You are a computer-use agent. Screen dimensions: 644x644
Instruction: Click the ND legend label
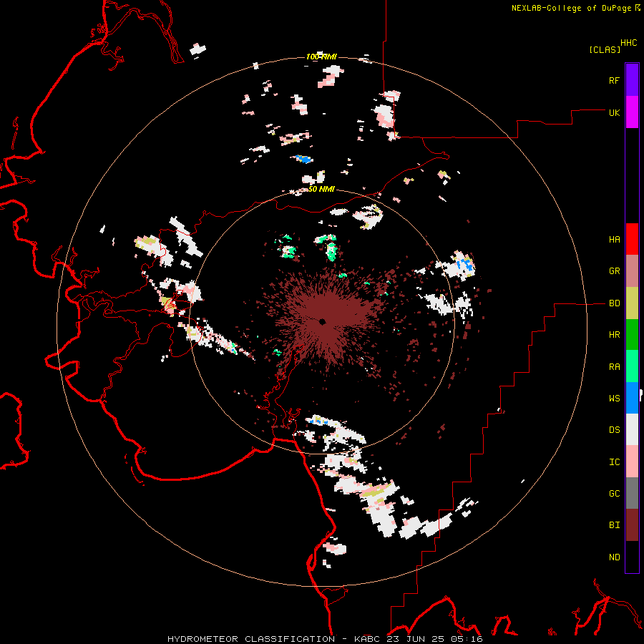(614, 557)
